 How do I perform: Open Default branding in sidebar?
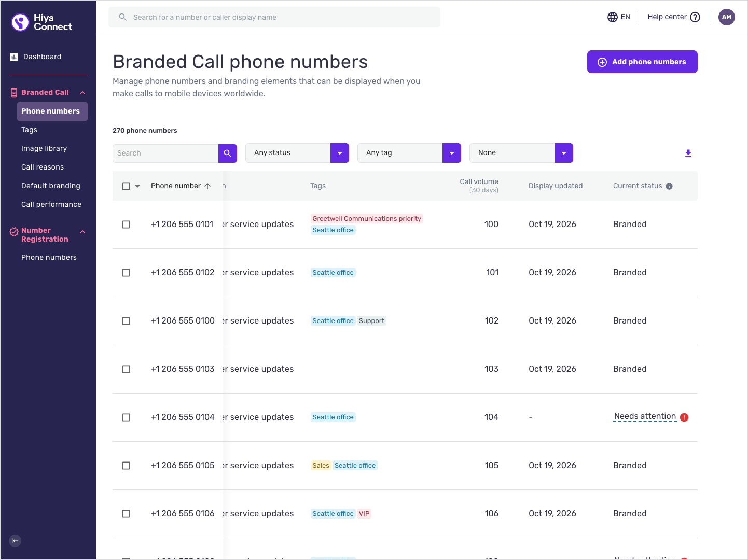51,186
